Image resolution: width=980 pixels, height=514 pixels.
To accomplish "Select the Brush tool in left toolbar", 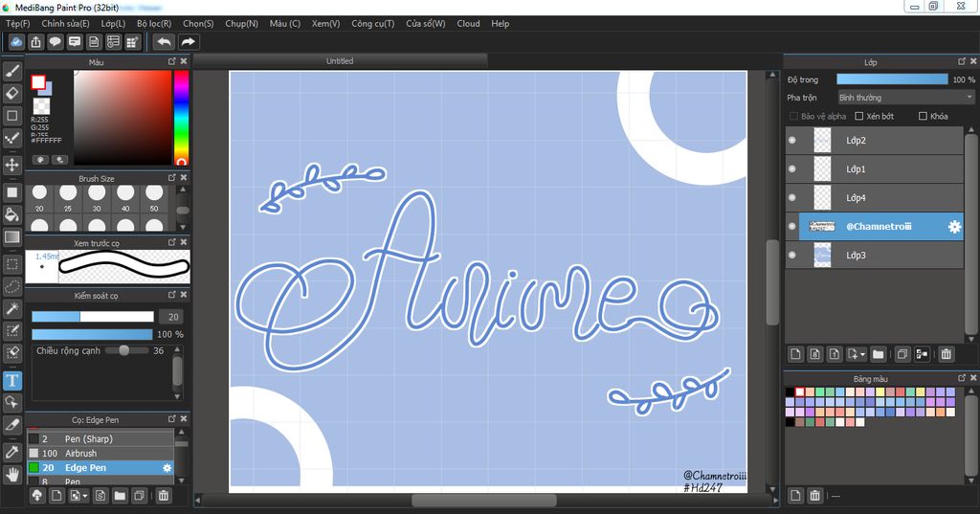I will (11, 71).
